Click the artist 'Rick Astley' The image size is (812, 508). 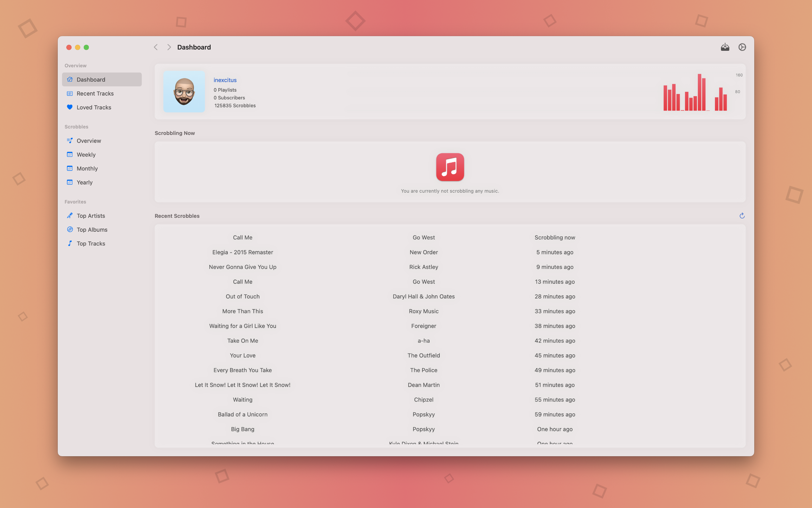(423, 267)
